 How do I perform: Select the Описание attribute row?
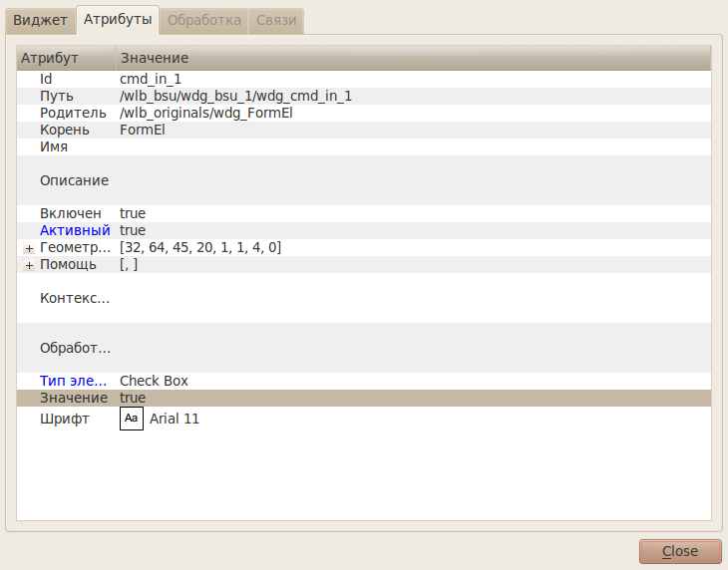pos(74,180)
